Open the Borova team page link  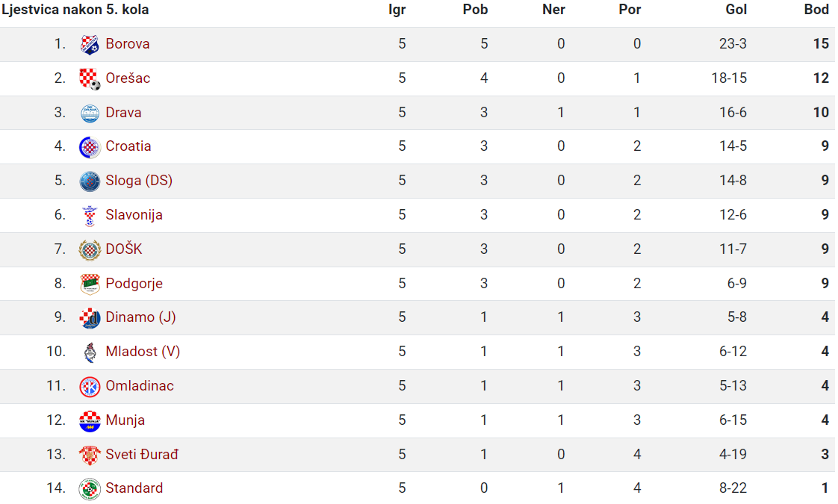point(127,44)
